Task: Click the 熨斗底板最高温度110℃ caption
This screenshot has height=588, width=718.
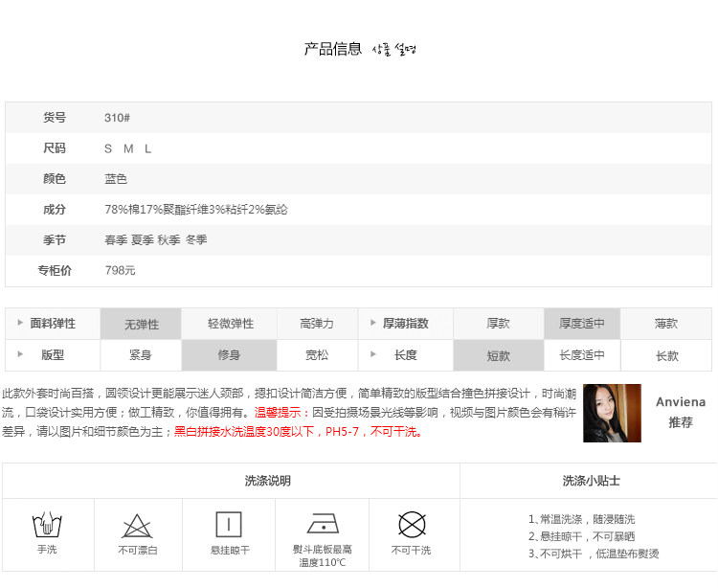Action: click(323, 556)
